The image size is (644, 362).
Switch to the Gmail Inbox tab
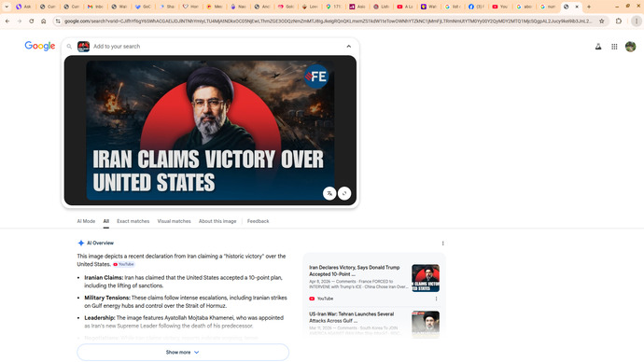click(95, 7)
